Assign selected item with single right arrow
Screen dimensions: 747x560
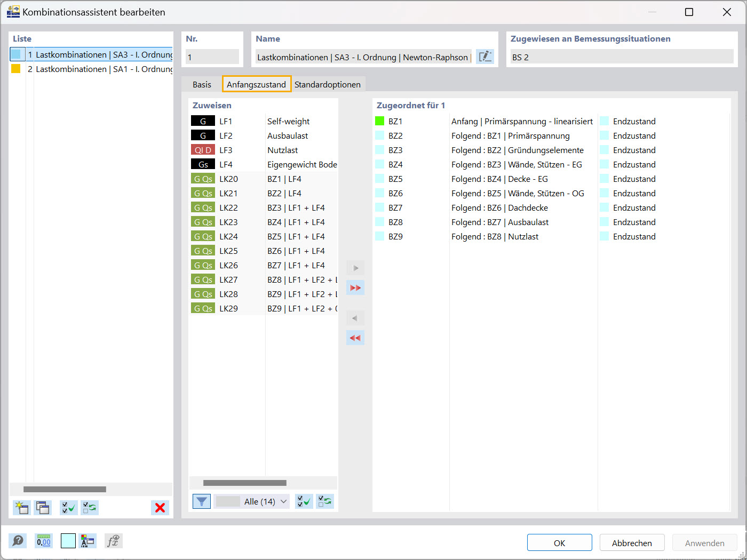click(355, 268)
